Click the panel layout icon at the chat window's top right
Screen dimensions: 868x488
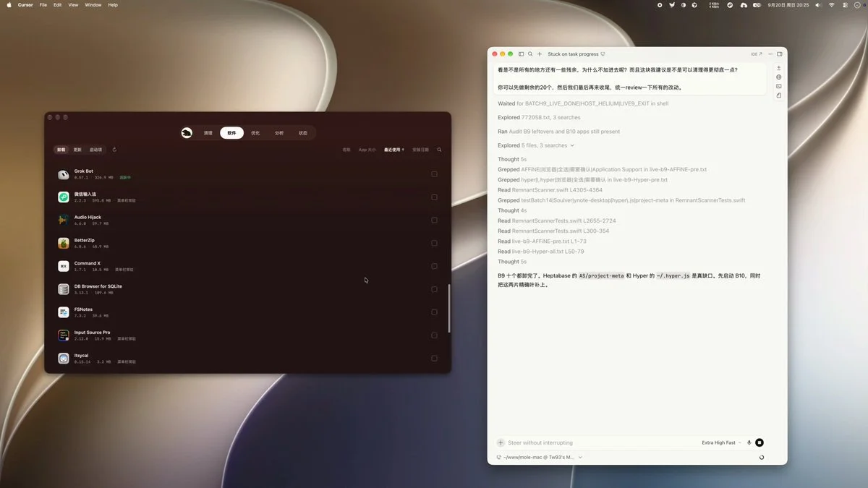(780, 54)
